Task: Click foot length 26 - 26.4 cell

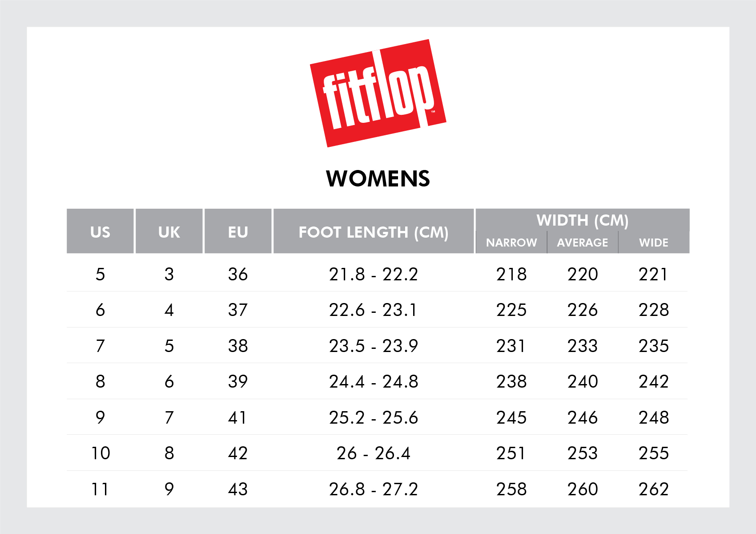Action: click(374, 453)
